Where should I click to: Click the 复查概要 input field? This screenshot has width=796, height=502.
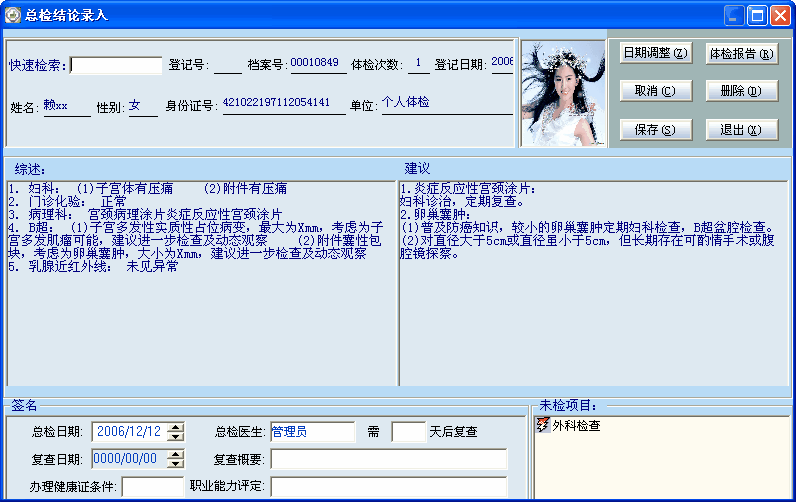coord(389,459)
